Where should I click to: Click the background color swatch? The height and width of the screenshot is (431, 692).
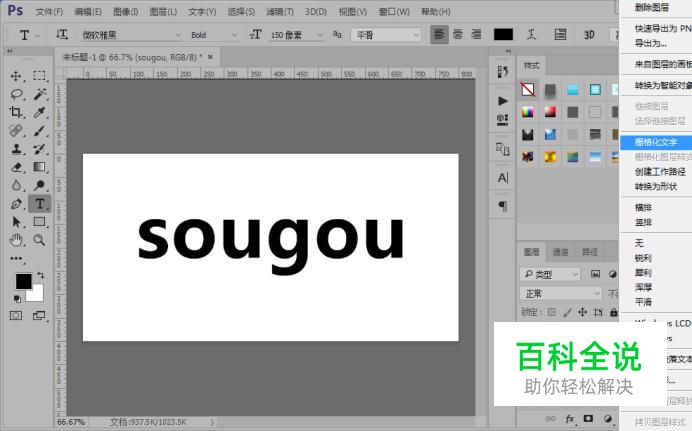click(37, 294)
